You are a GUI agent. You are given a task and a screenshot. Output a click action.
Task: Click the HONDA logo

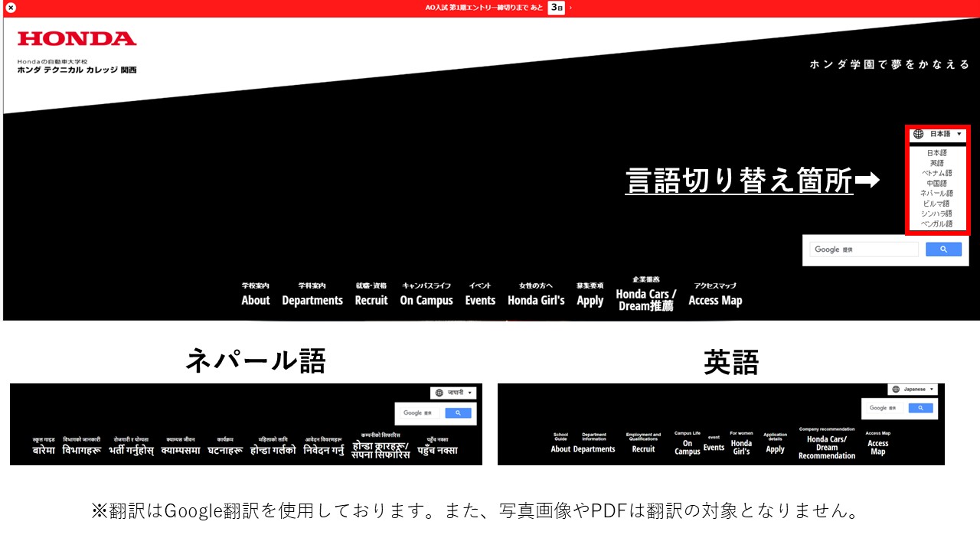(x=77, y=38)
